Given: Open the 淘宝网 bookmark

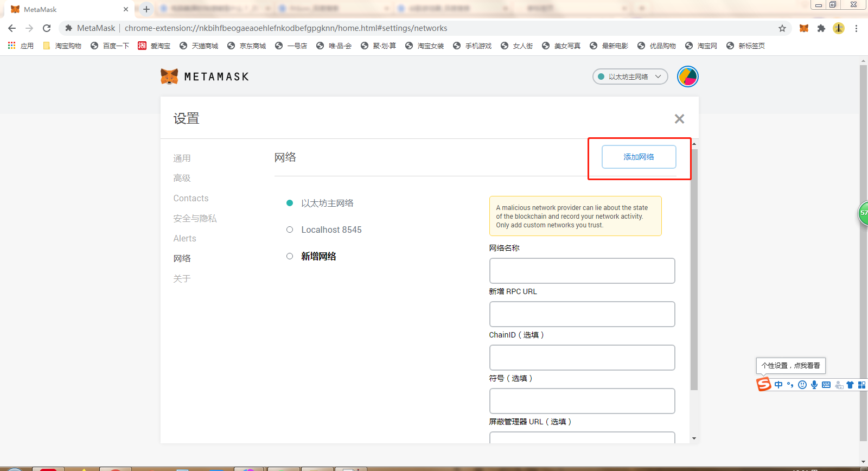Looking at the screenshot, I should pyautogui.click(x=701, y=46).
